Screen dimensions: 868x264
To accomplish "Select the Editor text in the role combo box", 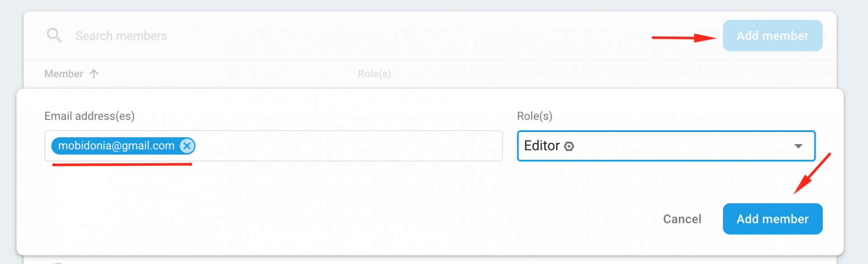I will pos(542,146).
